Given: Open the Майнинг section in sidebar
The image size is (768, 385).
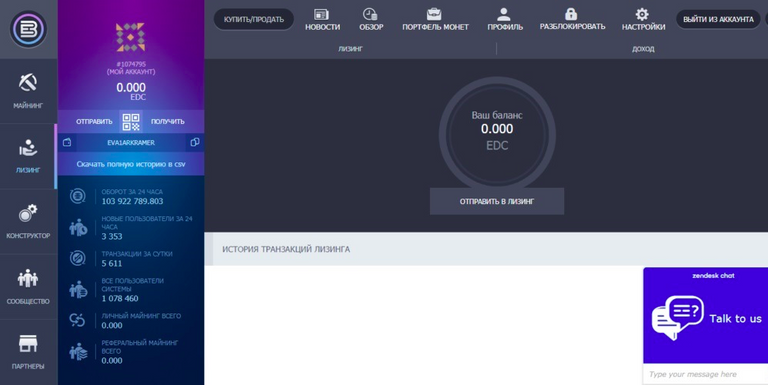Looking at the screenshot, I should click(28, 91).
